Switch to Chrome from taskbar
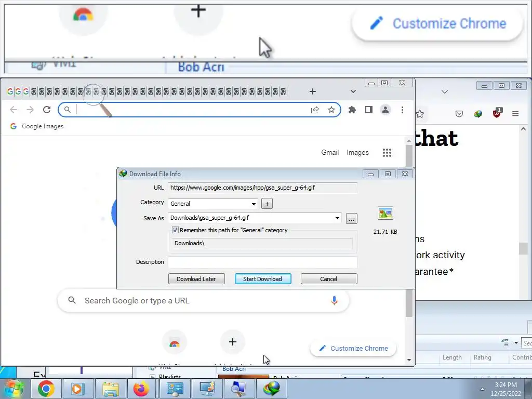 (x=46, y=389)
